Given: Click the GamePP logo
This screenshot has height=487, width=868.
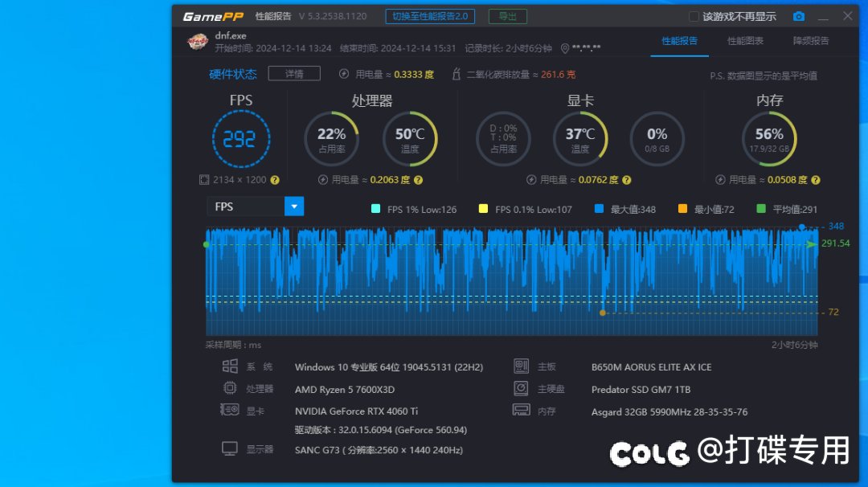Looking at the screenshot, I should click(213, 17).
